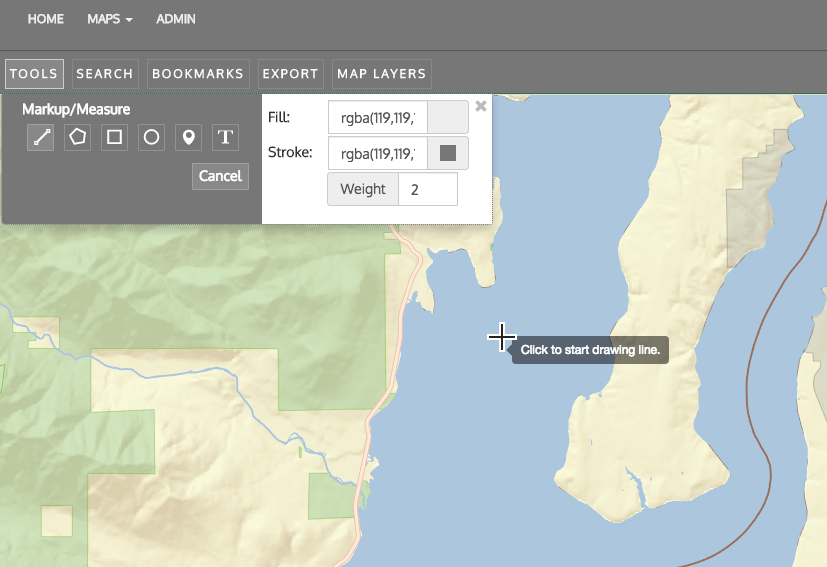Close the fill and stroke panel
This screenshot has width=827, height=567.
point(481,106)
